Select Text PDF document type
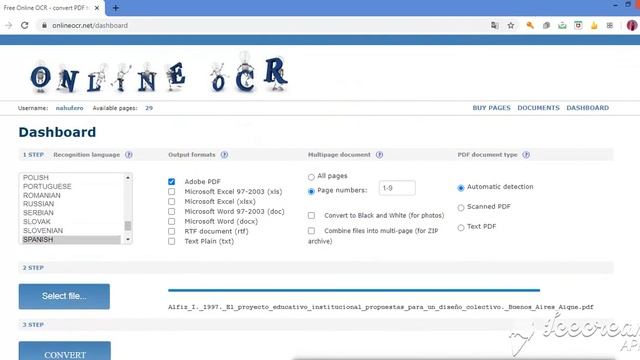The width and height of the screenshot is (640, 360). [x=461, y=228]
